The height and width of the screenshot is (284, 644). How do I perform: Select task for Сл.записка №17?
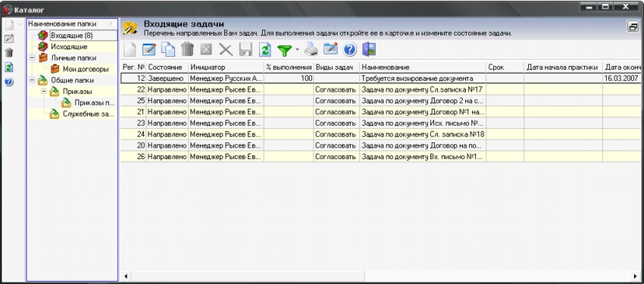click(381, 89)
